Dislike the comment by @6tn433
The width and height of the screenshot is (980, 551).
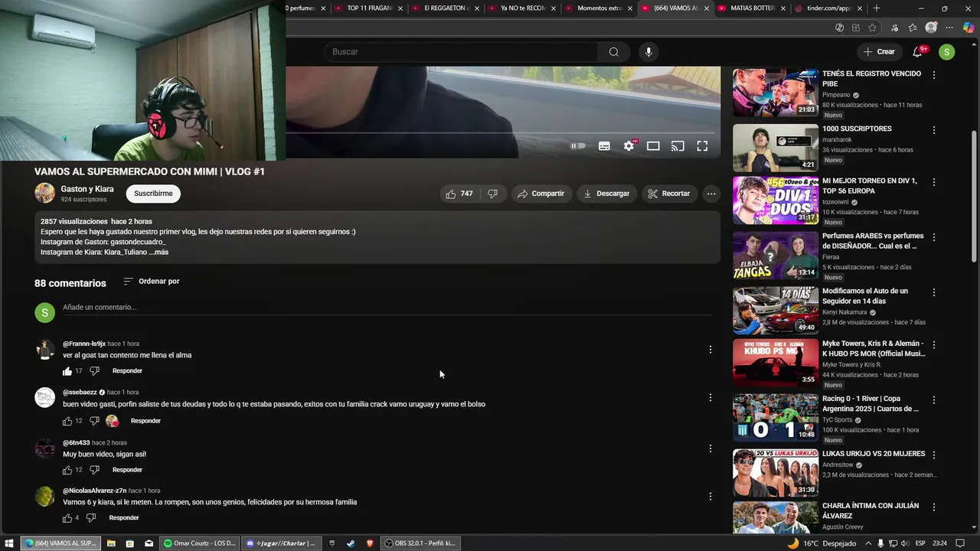(x=94, y=470)
